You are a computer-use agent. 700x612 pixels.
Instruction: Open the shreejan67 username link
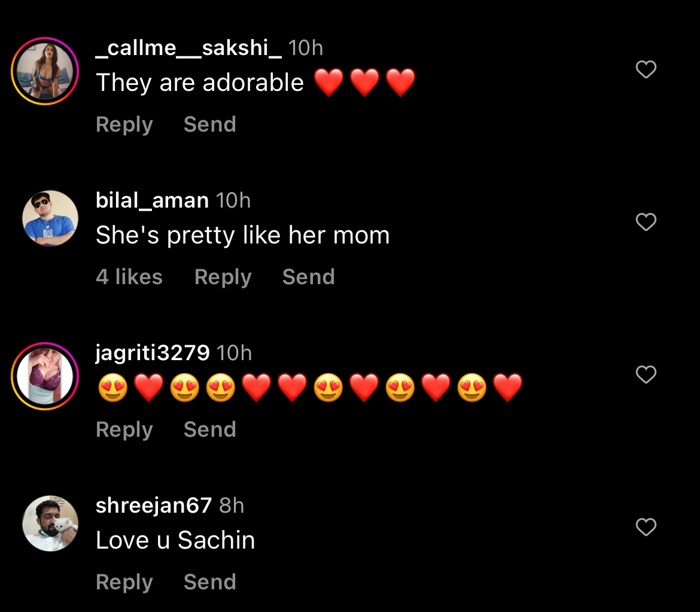click(x=154, y=506)
